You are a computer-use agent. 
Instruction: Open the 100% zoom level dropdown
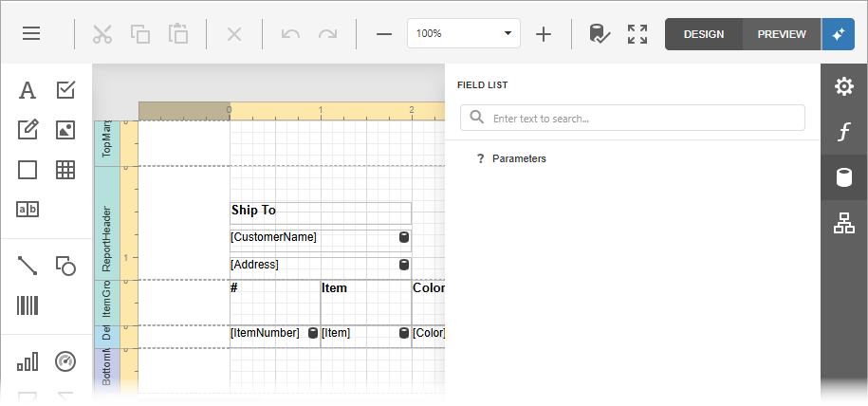(463, 33)
